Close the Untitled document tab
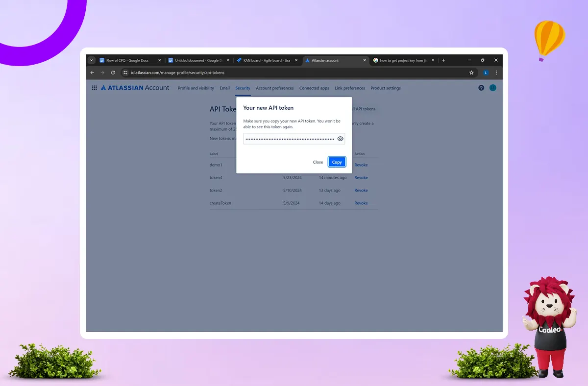 (x=228, y=60)
